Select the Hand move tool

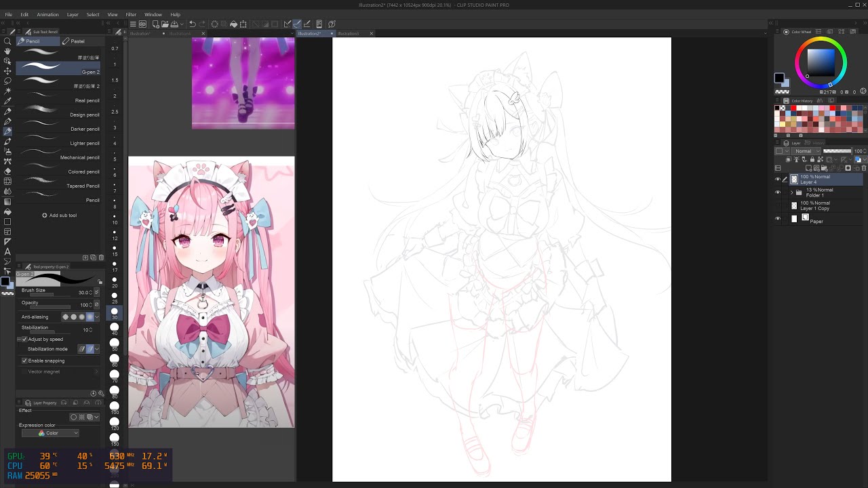pyautogui.click(x=7, y=52)
